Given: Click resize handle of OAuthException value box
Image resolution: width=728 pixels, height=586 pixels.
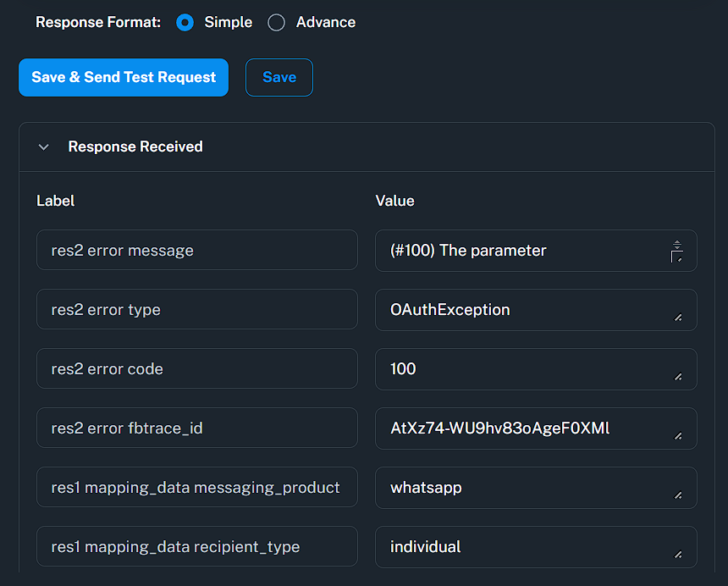Looking at the screenshot, I should (678, 318).
